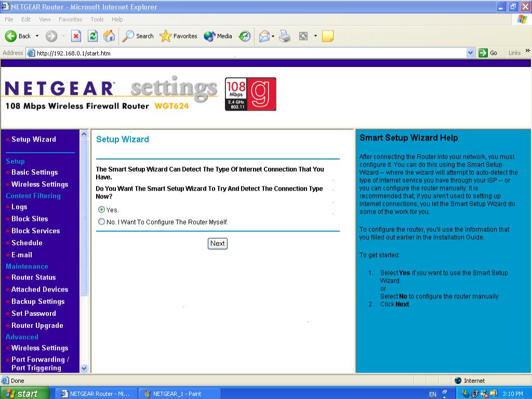Open Wireless Settings under Setup

(39, 184)
